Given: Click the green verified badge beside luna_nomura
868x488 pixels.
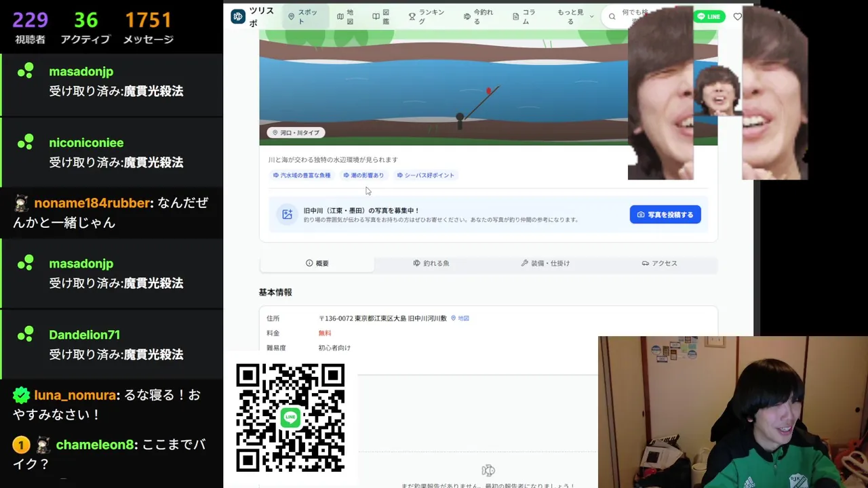Looking at the screenshot, I should point(21,394).
